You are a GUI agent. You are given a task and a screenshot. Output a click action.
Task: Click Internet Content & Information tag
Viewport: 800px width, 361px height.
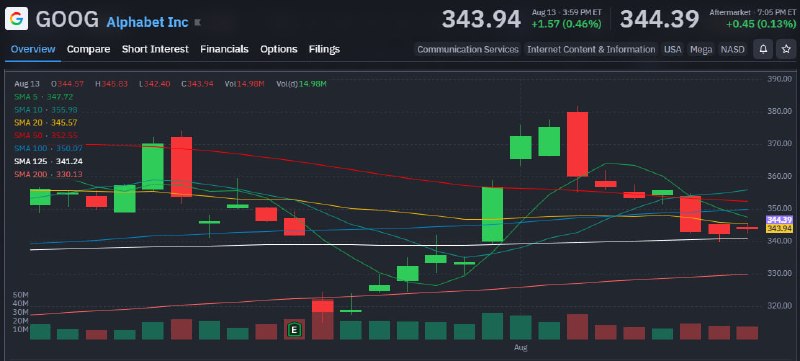tap(591, 49)
